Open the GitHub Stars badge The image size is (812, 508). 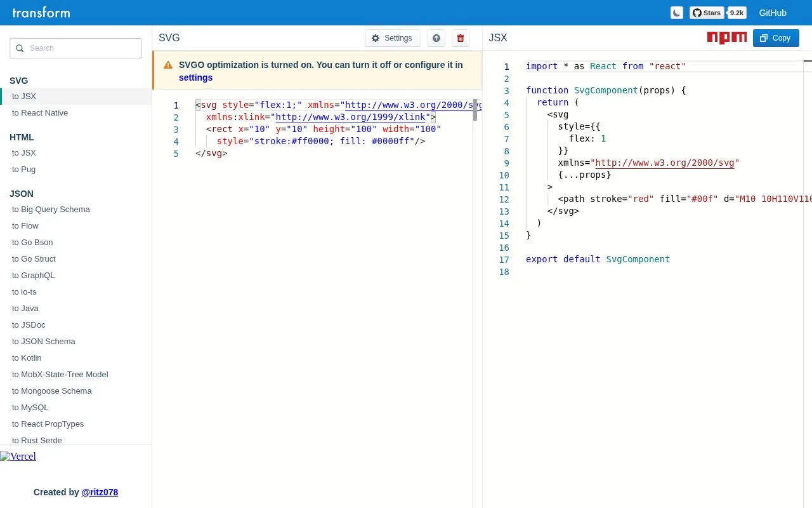(x=707, y=13)
